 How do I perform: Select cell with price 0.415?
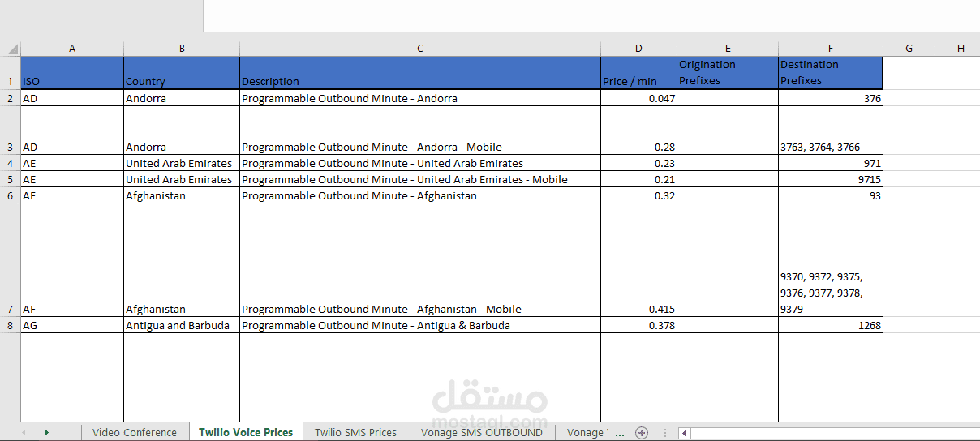[x=638, y=260]
